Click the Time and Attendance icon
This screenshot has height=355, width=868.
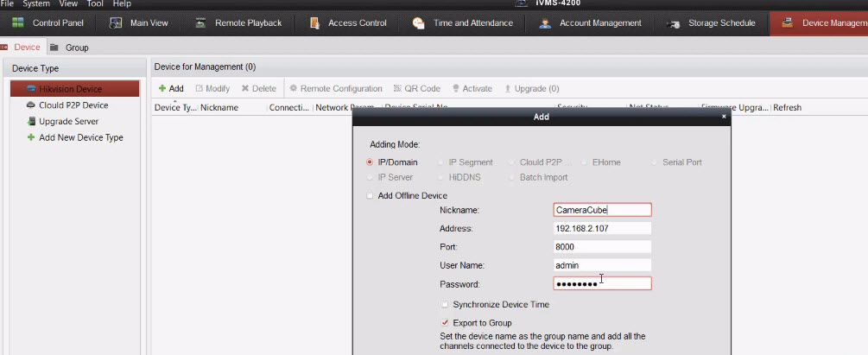pos(418,22)
